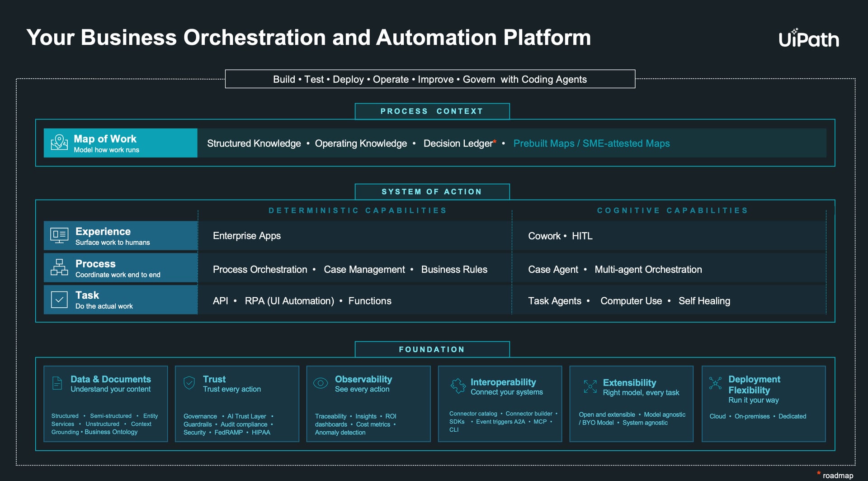The width and height of the screenshot is (868, 481).
Task: Click On-premises text
Action: [752, 416]
